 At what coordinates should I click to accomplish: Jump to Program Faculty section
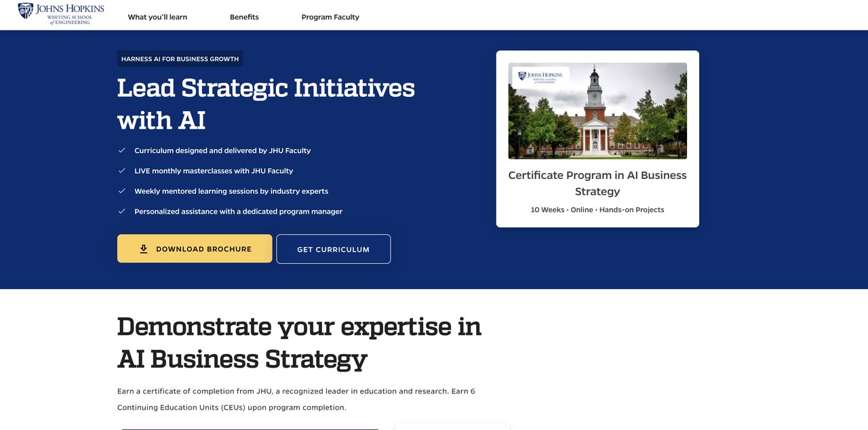tap(330, 17)
